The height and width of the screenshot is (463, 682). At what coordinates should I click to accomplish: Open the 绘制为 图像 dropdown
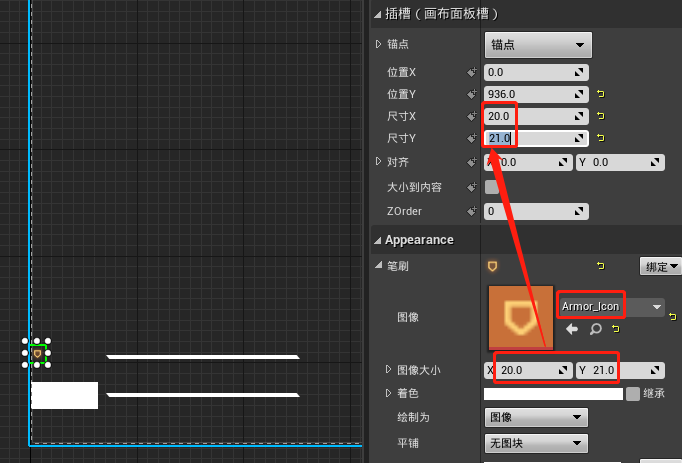coord(536,417)
